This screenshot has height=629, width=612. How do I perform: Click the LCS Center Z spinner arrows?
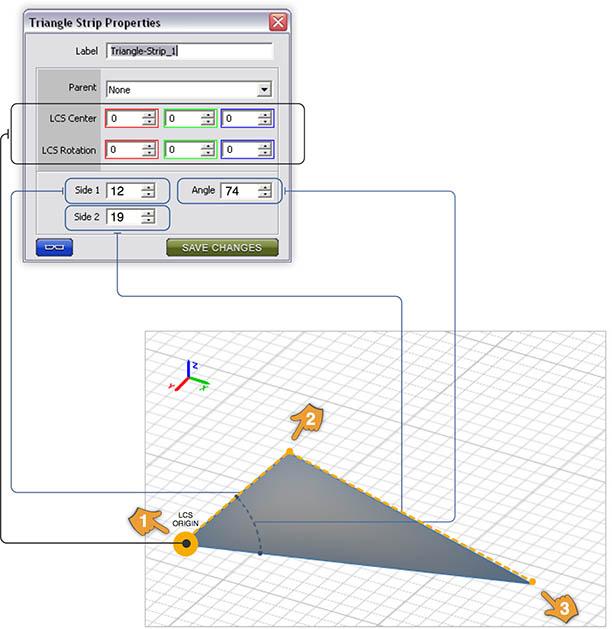[x=265, y=118]
